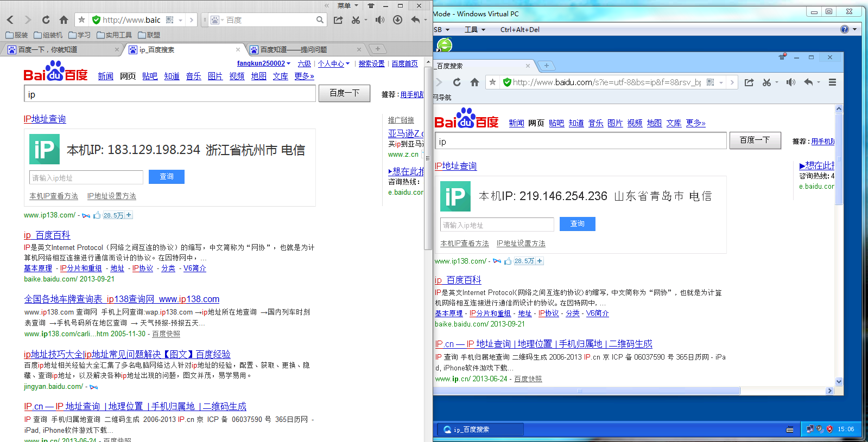The height and width of the screenshot is (442, 868).
Task: Send Ctrl+Alt+Del to the virtual machine
Action: point(520,29)
